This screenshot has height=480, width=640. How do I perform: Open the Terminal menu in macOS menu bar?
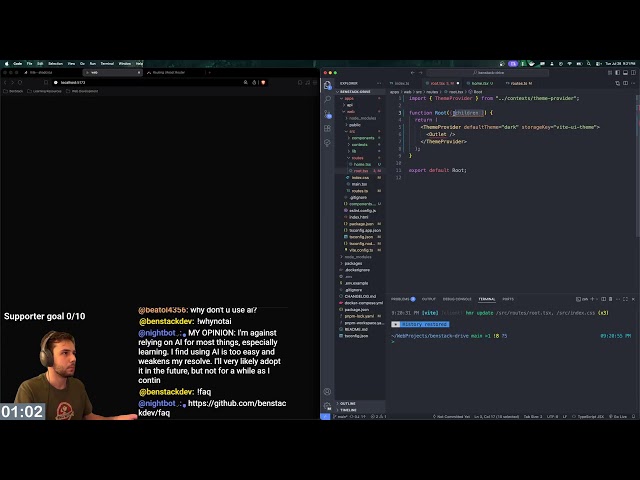107,64
